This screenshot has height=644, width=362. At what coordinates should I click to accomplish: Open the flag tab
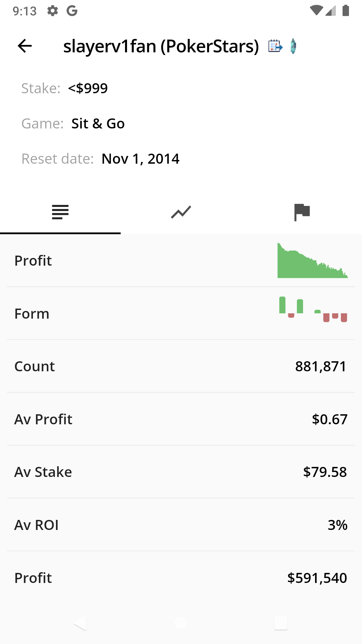302,212
